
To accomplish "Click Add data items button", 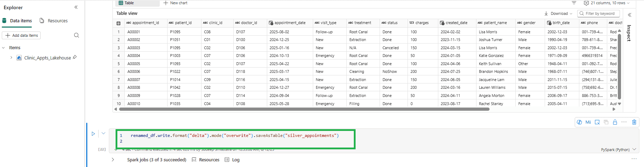I will point(22,35).
